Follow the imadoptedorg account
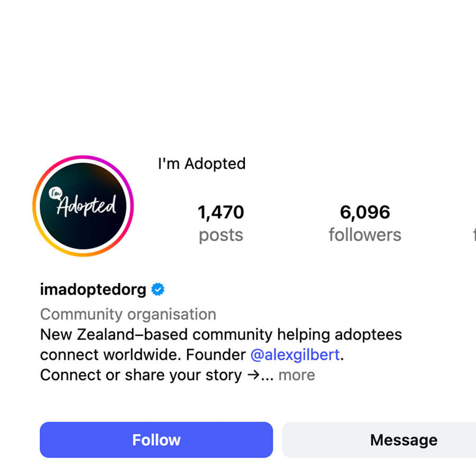Image resolution: width=476 pixels, height=476 pixels. coord(156,440)
